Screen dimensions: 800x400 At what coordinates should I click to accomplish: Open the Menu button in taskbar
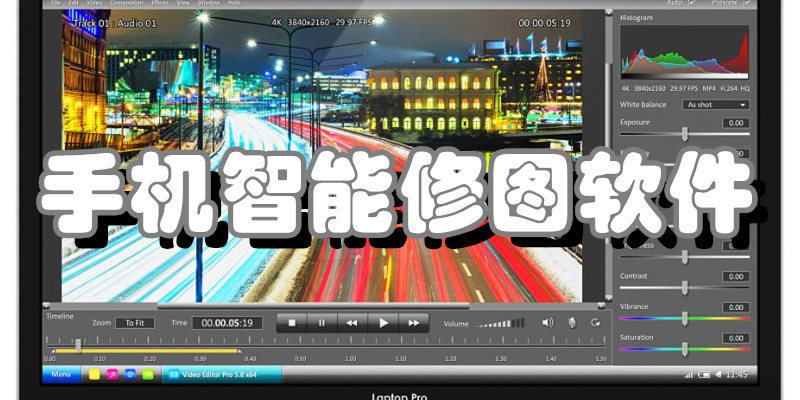pos(61,374)
